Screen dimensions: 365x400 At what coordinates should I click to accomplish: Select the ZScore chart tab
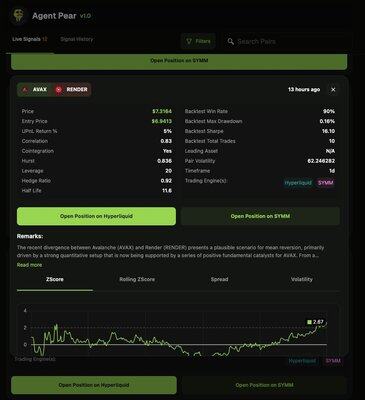click(55, 279)
